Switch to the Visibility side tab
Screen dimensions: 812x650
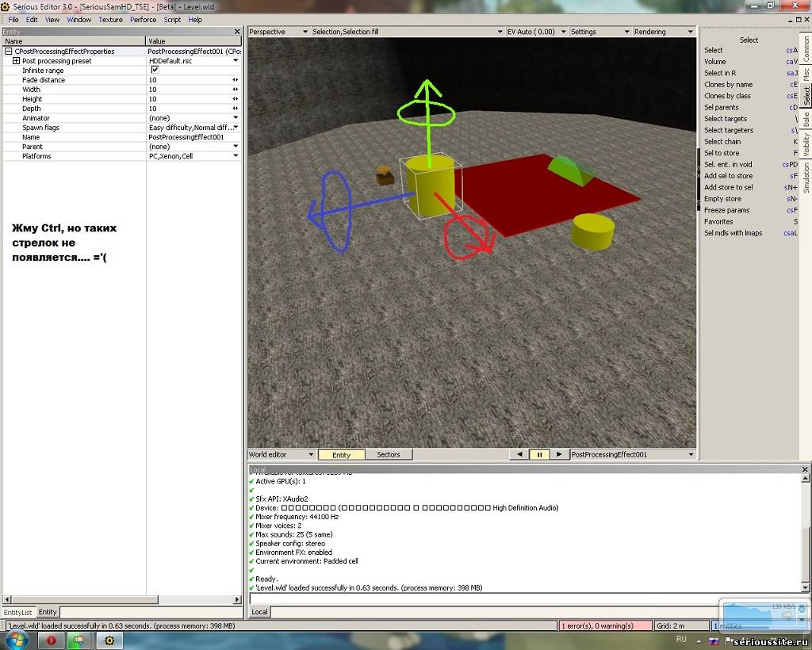(806, 145)
